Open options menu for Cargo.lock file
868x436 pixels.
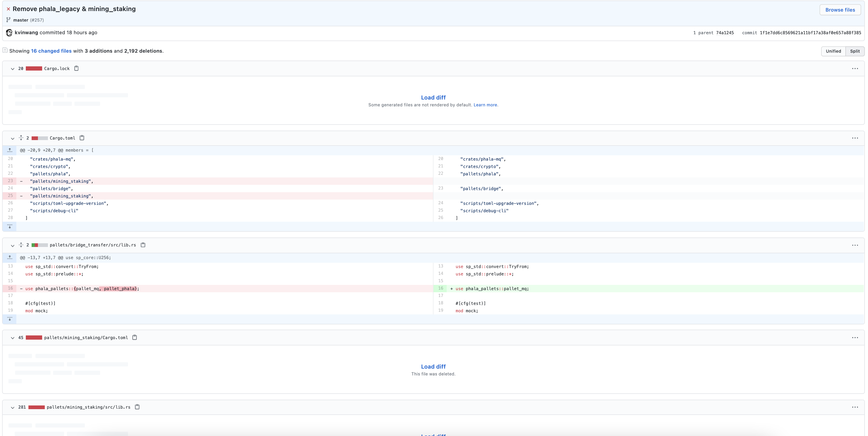point(855,68)
